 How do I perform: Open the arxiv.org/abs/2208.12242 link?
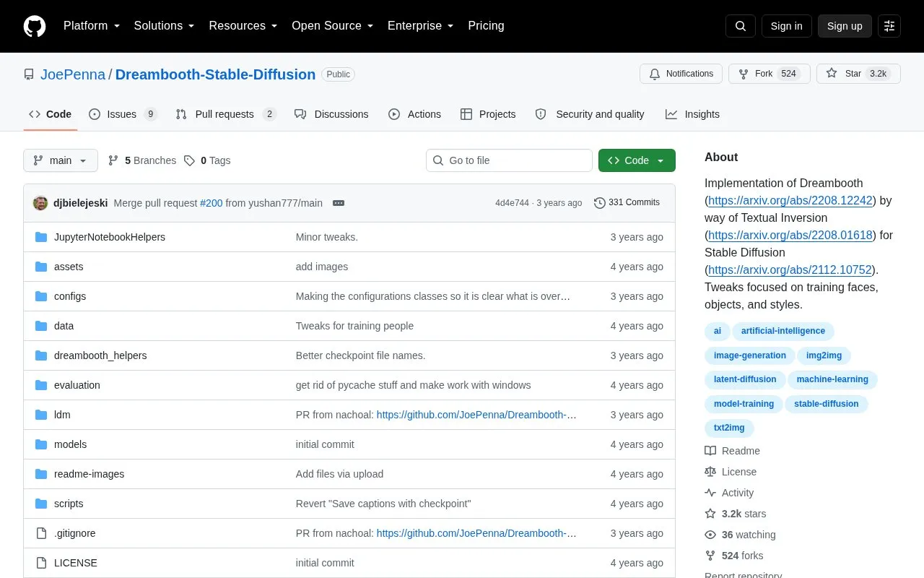(x=790, y=201)
